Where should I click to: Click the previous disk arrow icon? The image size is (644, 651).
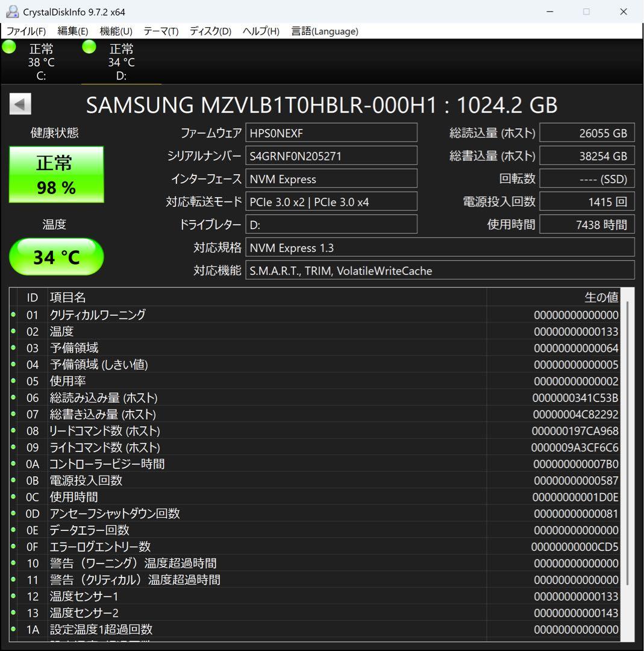[x=20, y=104]
